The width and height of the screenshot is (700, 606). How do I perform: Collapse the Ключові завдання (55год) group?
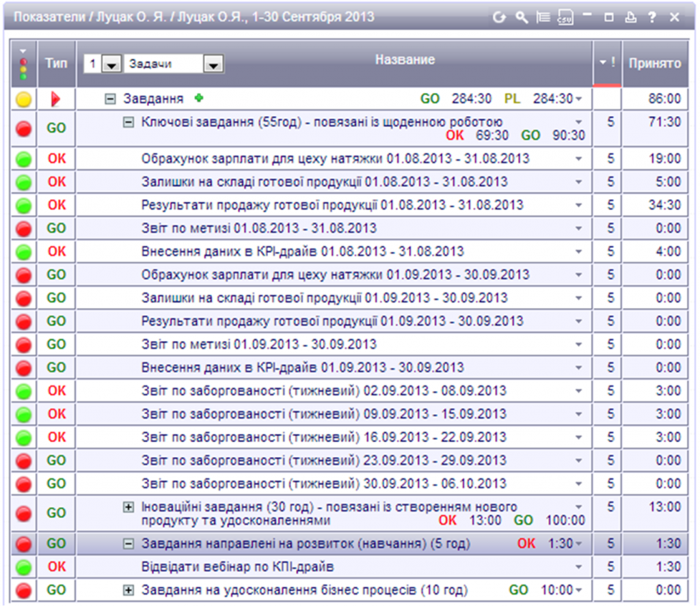[128, 122]
